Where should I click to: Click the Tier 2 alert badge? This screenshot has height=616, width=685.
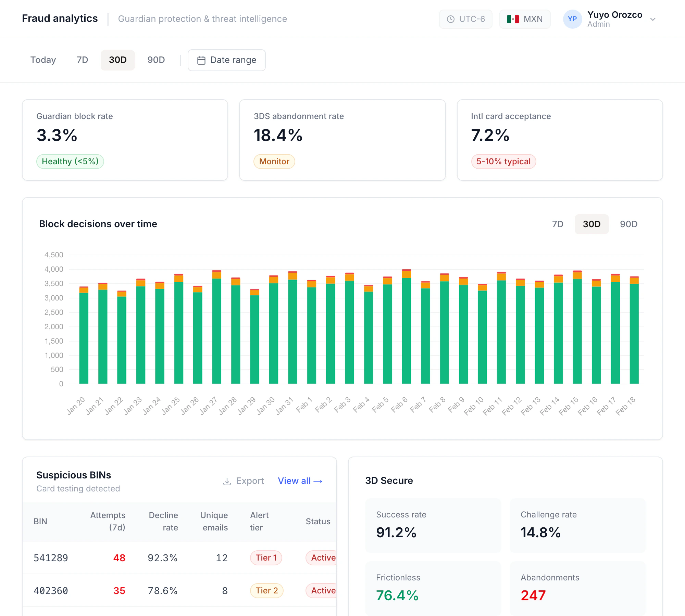click(x=267, y=591)
